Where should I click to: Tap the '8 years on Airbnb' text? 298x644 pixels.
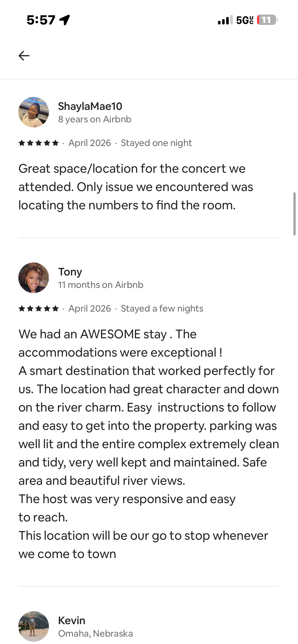pyautogui.click(x=95, y=119)
